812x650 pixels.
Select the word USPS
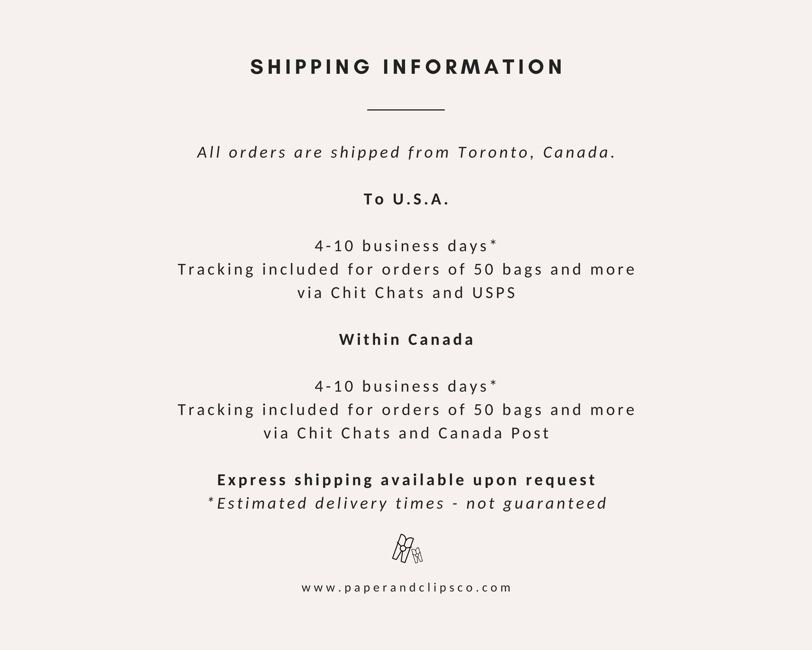point(494,293)
